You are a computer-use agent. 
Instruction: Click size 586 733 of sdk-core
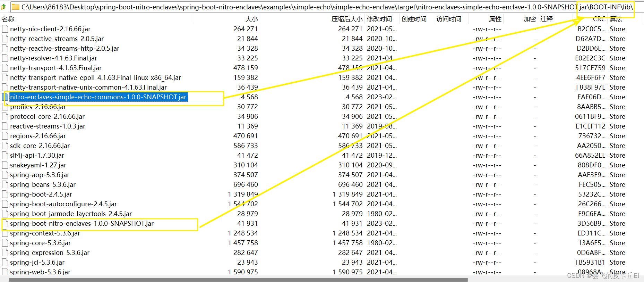point(246,146)
